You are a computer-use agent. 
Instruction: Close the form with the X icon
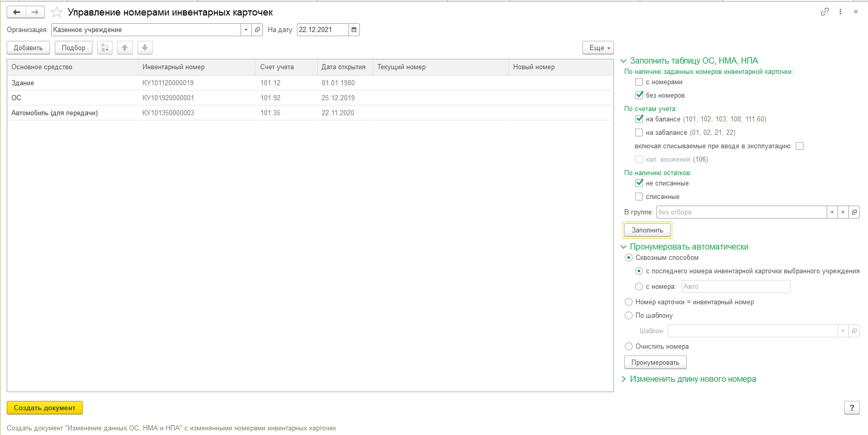(856, 12)
